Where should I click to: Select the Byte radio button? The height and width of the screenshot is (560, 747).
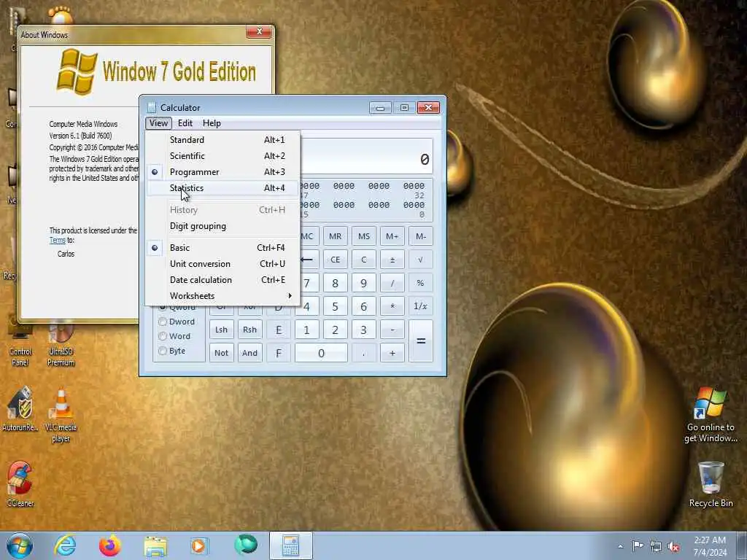coord(172,351)
